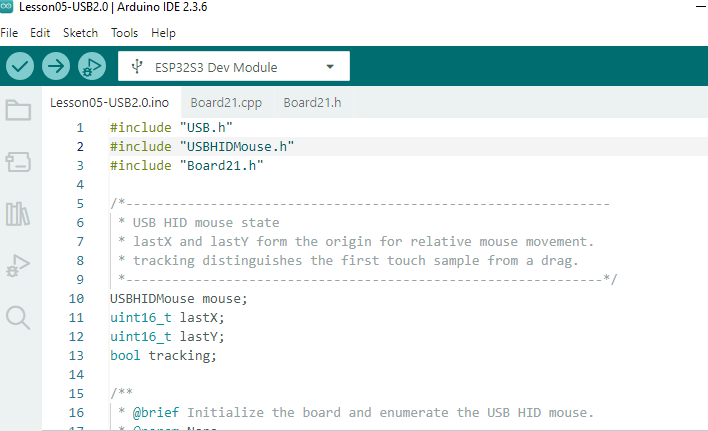Screen dimensions: 708x431
Task: Click line number 10 in the gutter
Action: coord(76,298)
